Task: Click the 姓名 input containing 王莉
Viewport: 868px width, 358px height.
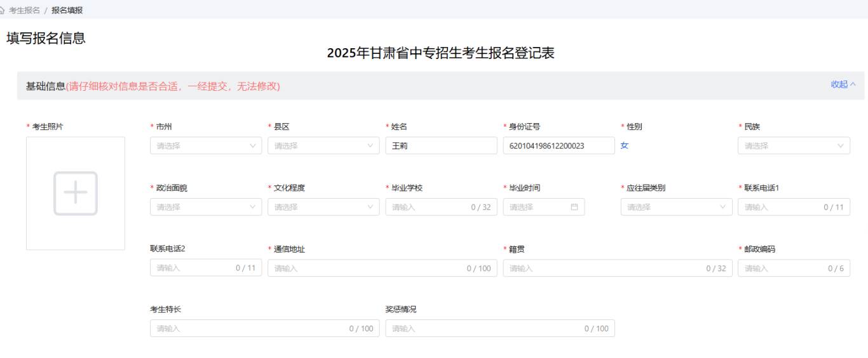Action: [440, 146]
